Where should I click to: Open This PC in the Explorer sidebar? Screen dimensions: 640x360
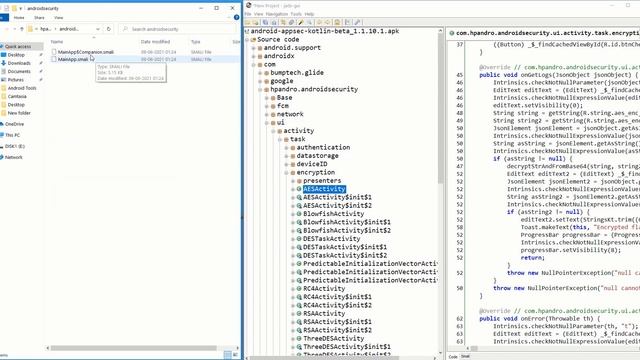coord(12,135)
